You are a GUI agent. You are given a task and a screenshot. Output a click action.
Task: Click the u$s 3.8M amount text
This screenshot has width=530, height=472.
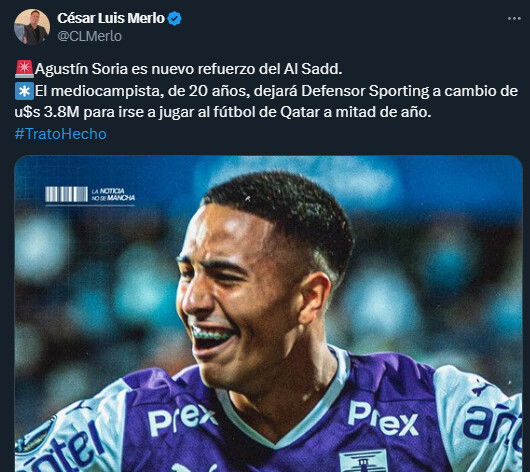47,112
